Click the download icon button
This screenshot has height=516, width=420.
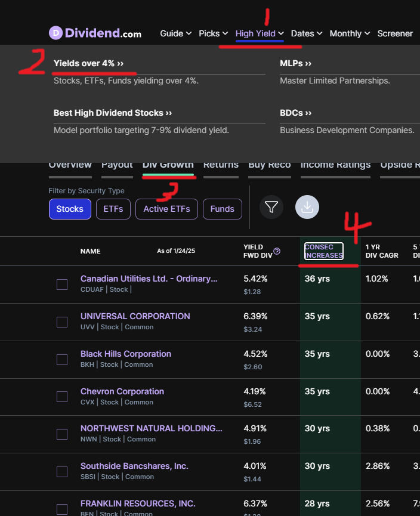coord(307,207)
